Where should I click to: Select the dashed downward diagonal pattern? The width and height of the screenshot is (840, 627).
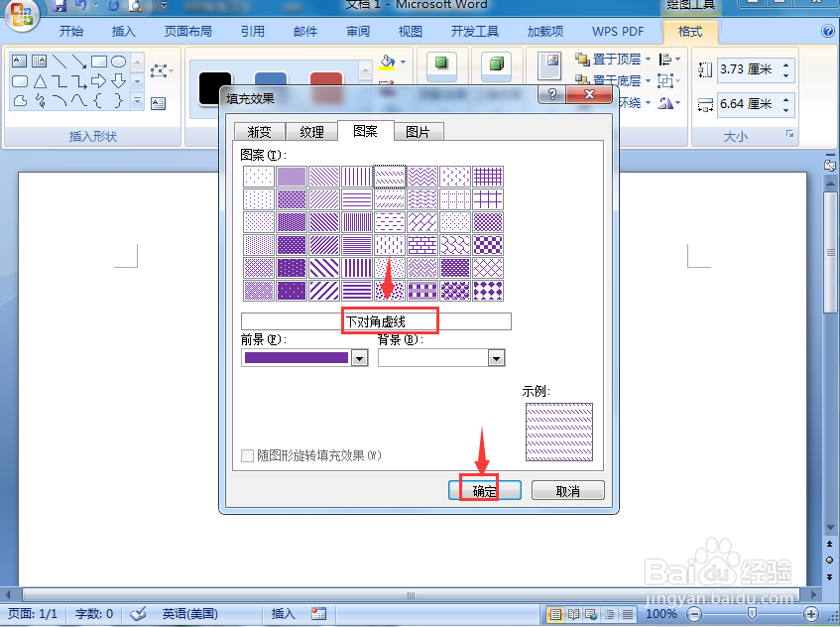pos(390,177)
